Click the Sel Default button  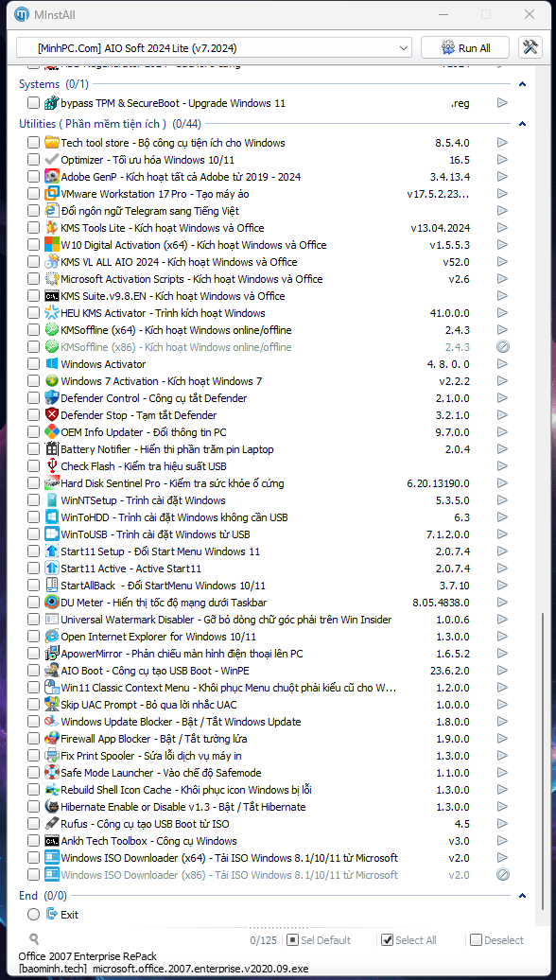point(319,940)
